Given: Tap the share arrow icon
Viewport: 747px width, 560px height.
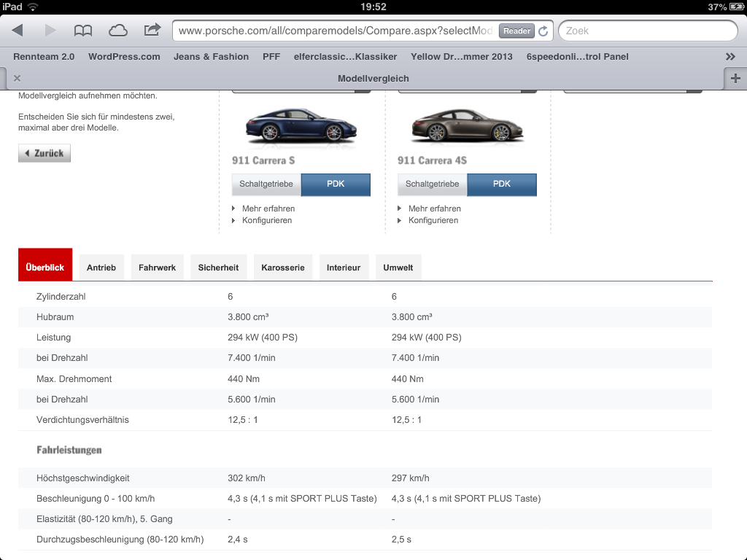Looking at the screenshot, I should pyautogui.click(x=152, y=30).
